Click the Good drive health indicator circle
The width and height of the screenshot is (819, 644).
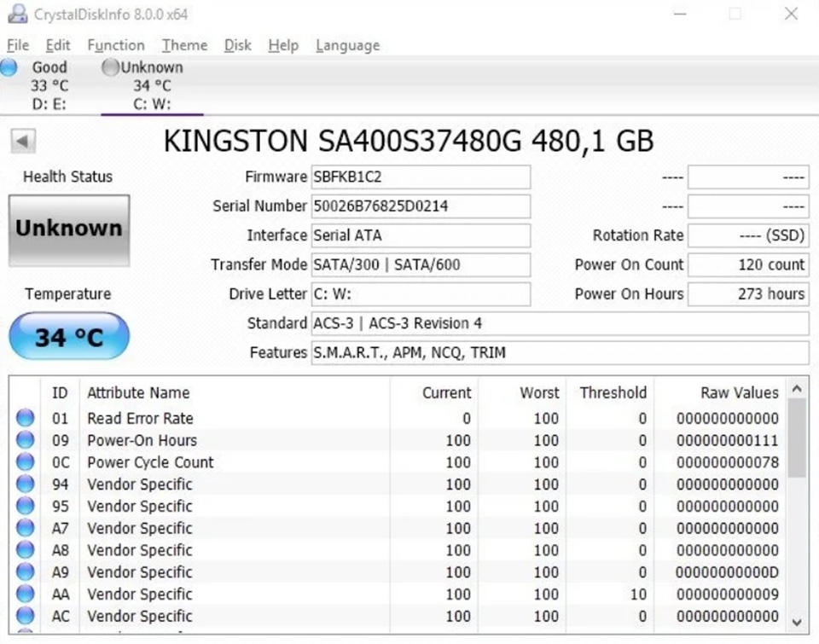click(10, 67)
